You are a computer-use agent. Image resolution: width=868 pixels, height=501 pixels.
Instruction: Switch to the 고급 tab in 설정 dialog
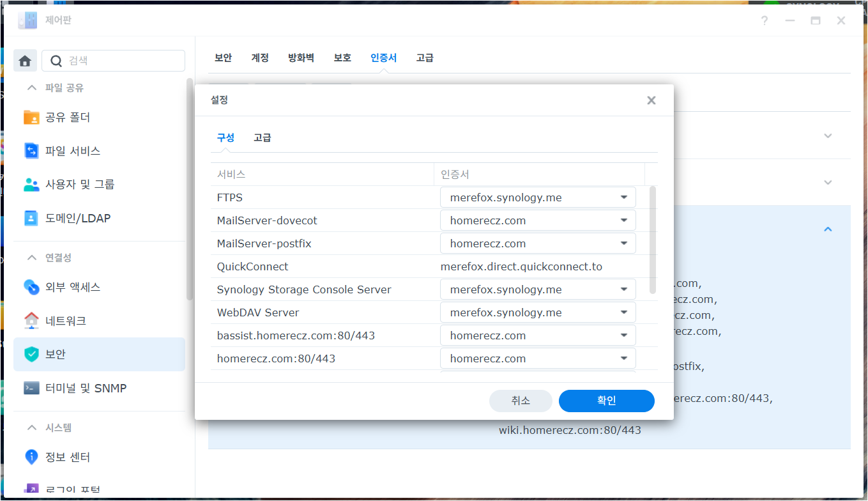pyautogui.click(x=262, y=137)
